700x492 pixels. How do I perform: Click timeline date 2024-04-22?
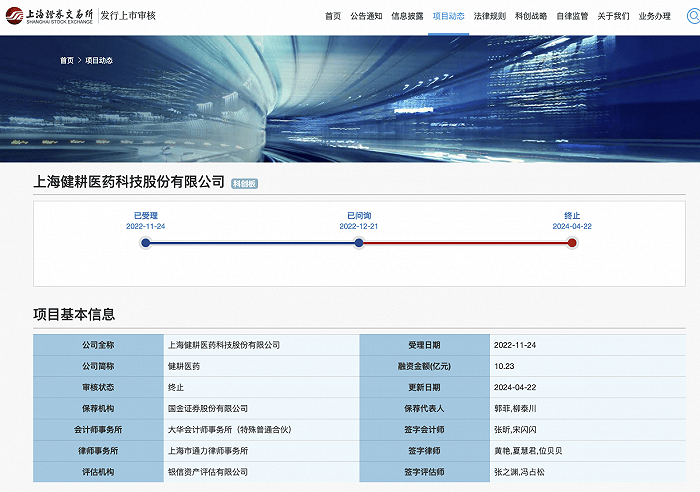coord(572,226)
